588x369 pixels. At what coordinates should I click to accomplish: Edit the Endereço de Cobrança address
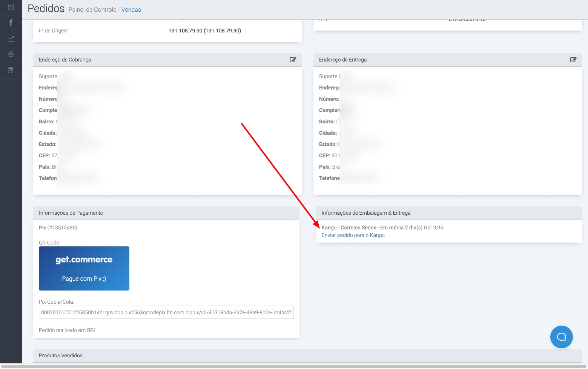coord(293,60)
